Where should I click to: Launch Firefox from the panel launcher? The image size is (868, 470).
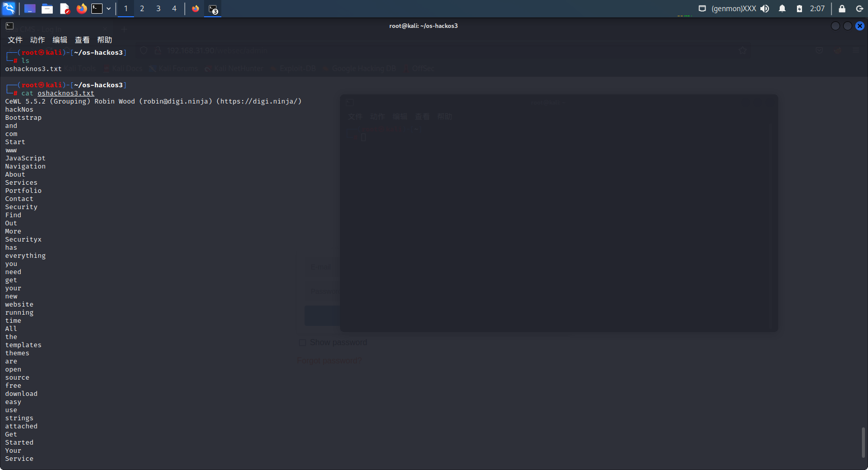pos(81,9)
